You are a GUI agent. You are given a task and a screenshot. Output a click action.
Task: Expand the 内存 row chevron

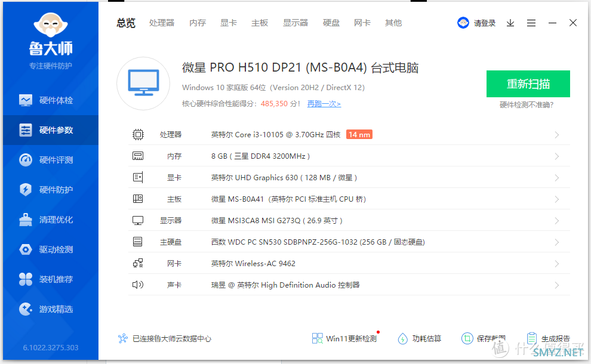pos(557,156)
